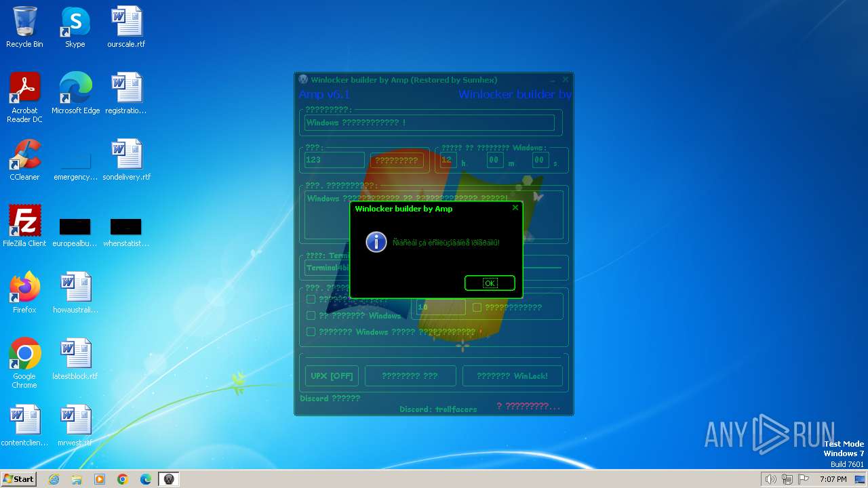Click the input field containing 123

334,160
